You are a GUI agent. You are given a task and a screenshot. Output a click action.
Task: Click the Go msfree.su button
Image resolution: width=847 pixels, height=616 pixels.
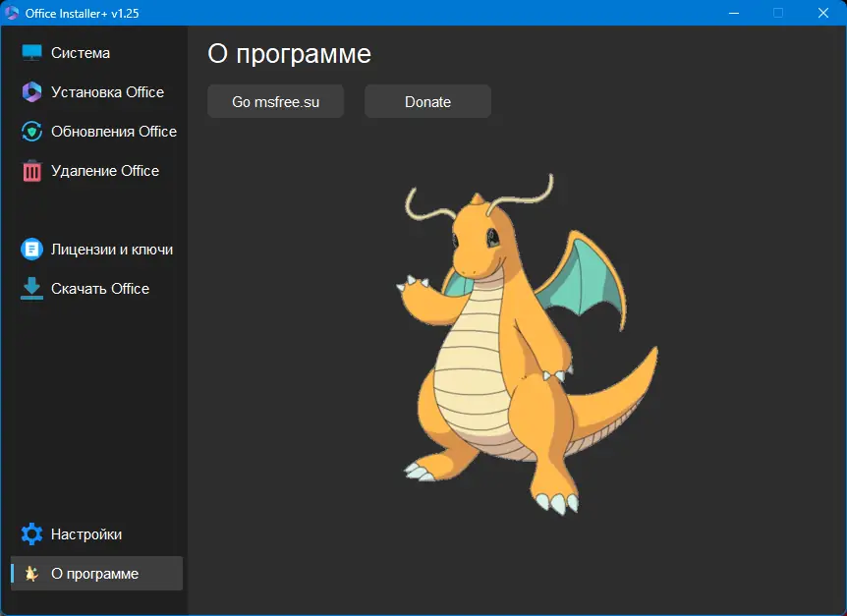pyautogui.click(x=275, y=100)
